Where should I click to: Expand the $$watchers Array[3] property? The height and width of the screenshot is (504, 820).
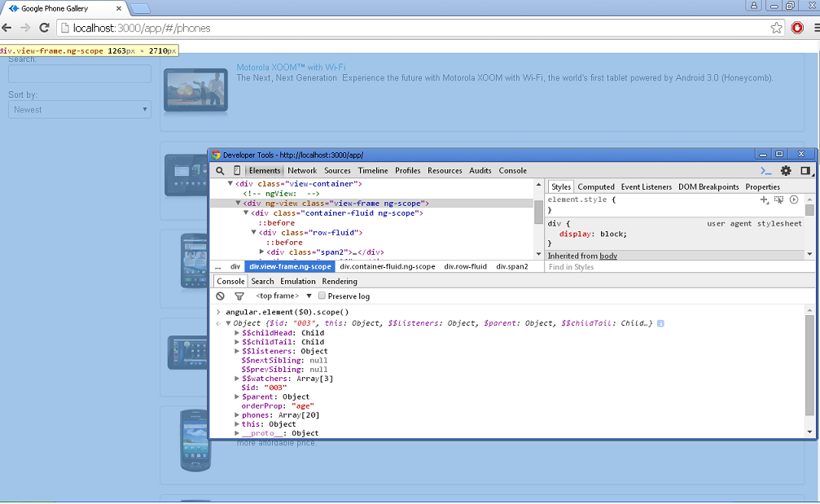[237, 379]
